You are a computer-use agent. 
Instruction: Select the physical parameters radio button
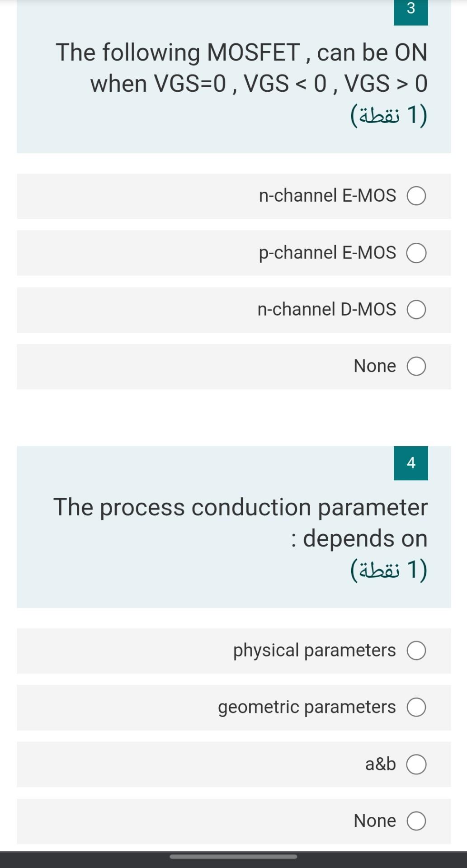416,651
